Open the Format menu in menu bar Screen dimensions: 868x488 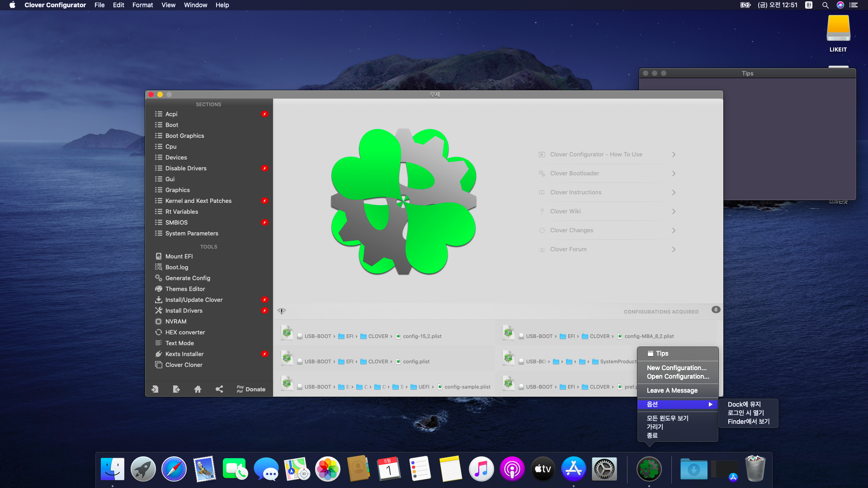(x=142, y=5)
